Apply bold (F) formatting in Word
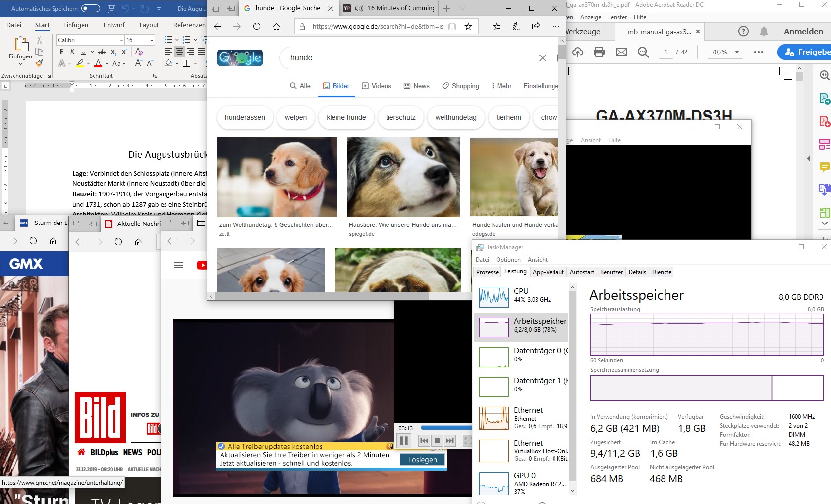The width and height of the screenshot is (831, 504). point(61,52)
